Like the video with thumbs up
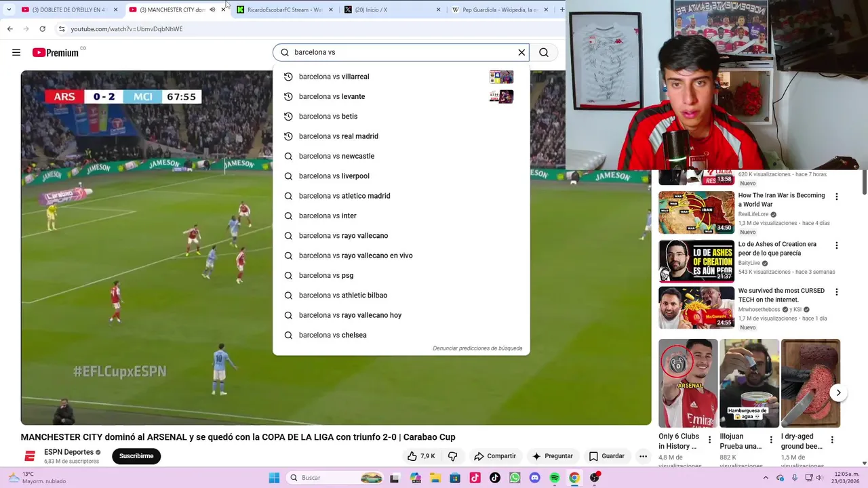 click(421, 456)
